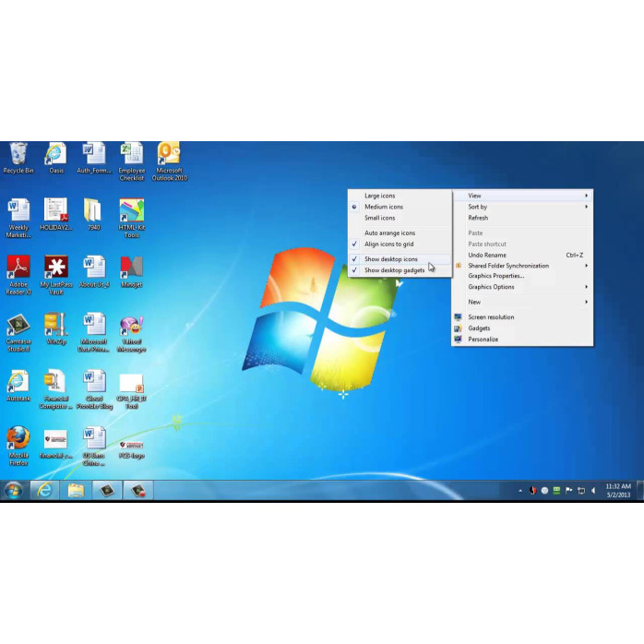Expand Shared Folder Synchronization submenu
The height and width of the screenshot is (644, 644).
pyautogui.click(x=522, y=266)
